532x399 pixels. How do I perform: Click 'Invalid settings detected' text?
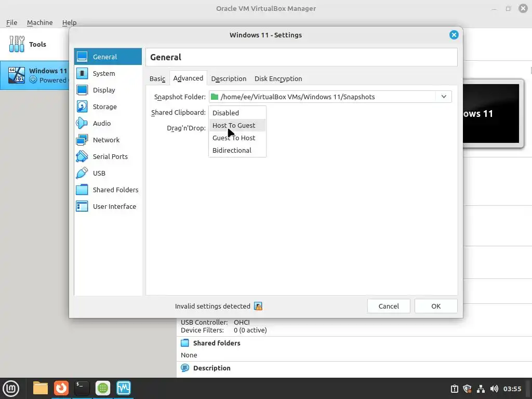(212, 306)
